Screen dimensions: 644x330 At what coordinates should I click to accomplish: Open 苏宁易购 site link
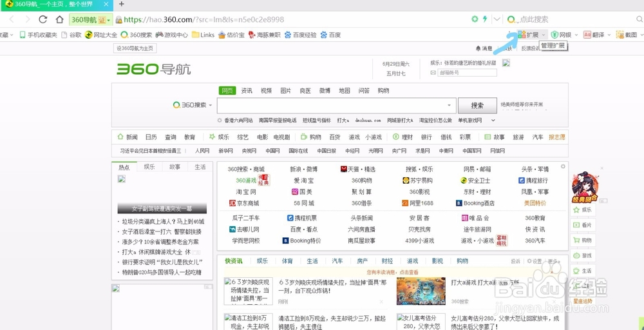pos(417,180)
